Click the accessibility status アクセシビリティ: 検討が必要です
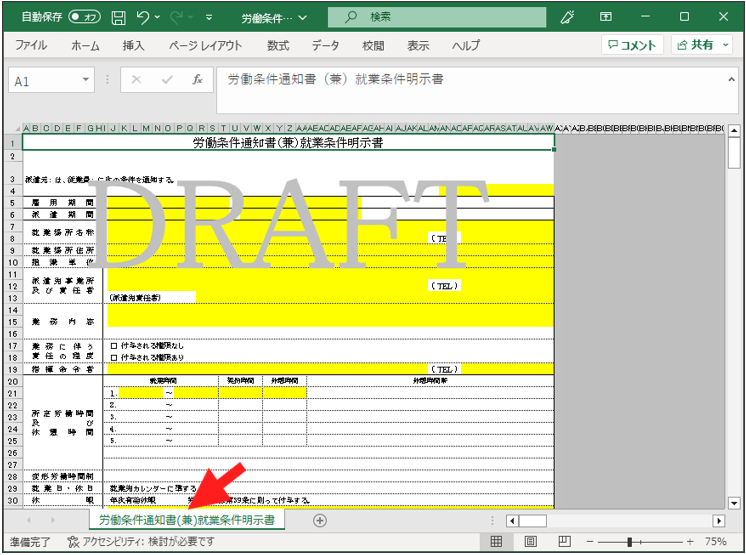746x555 pixels. click(141, 542)
